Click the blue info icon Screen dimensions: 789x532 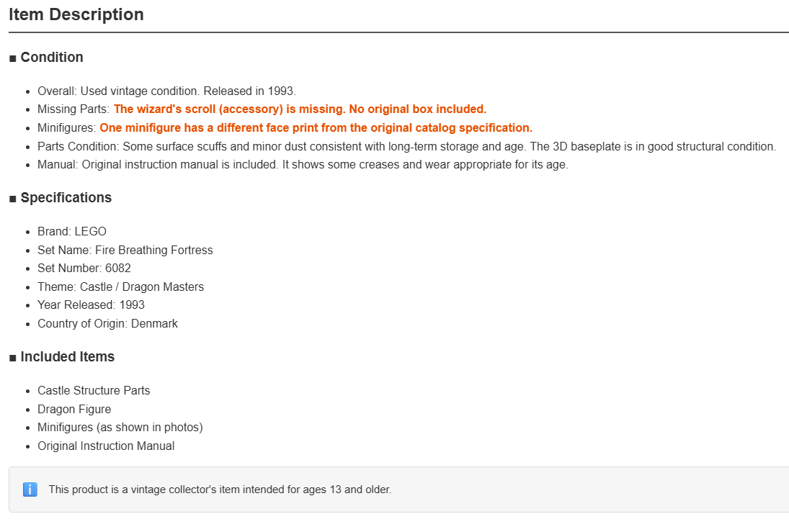click(30, 490)
